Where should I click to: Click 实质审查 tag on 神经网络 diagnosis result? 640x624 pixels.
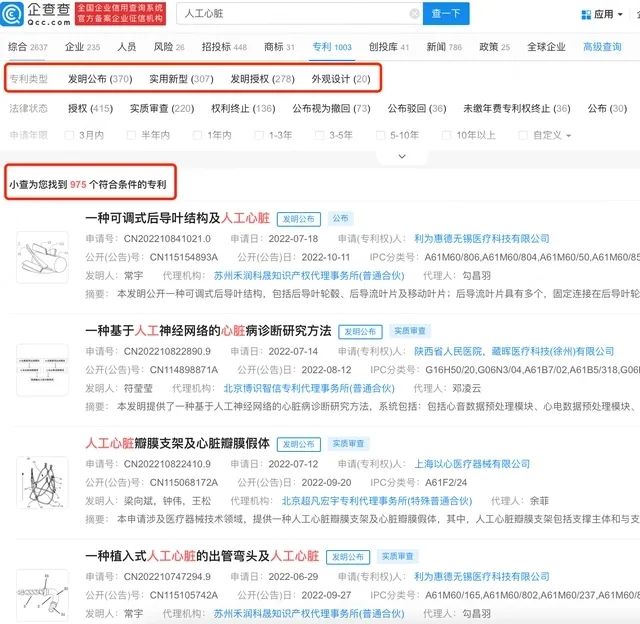coord(409,331)
